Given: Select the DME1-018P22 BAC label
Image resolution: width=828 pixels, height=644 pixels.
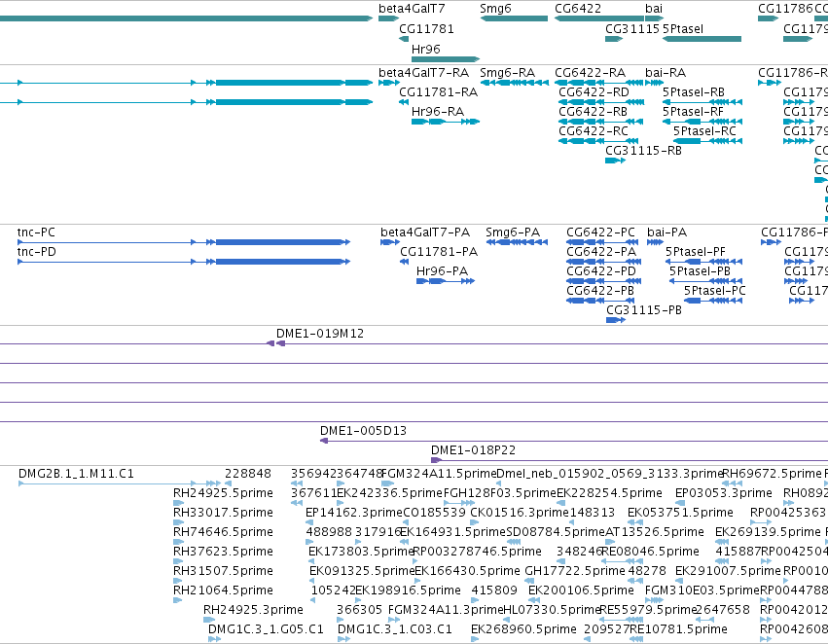Looking at the screenshot, I should tap(473, 450).
